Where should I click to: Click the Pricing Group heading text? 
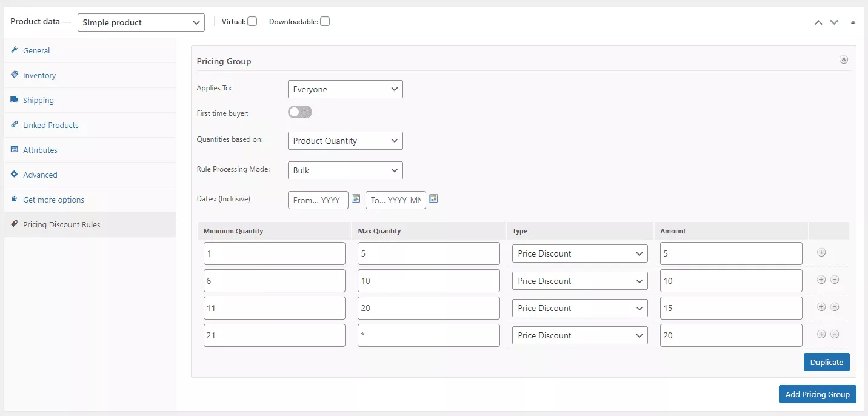tap(224, 61)
